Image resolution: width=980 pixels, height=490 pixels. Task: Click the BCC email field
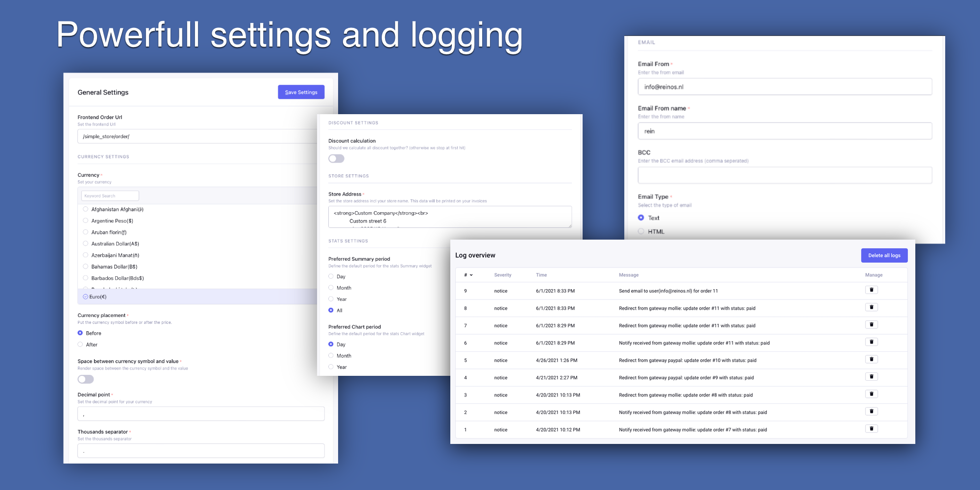point(785,175)
